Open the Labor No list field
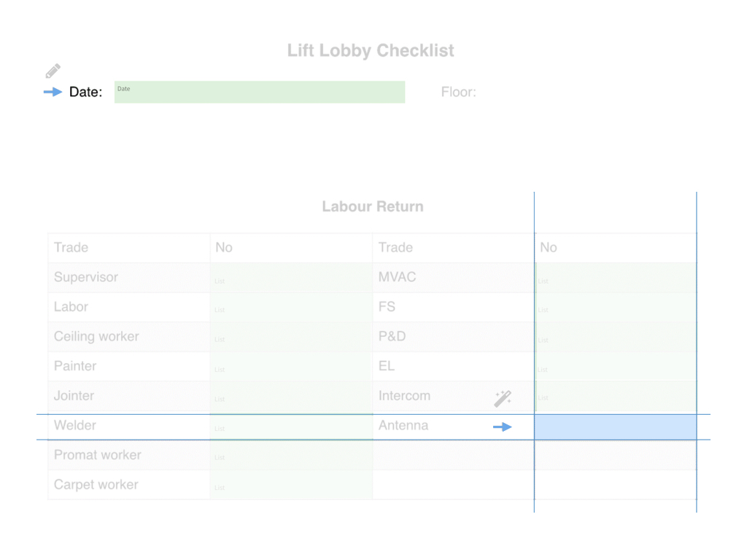Image resolution: width=747 pixels, height=560 pixels. coord(291,307)
